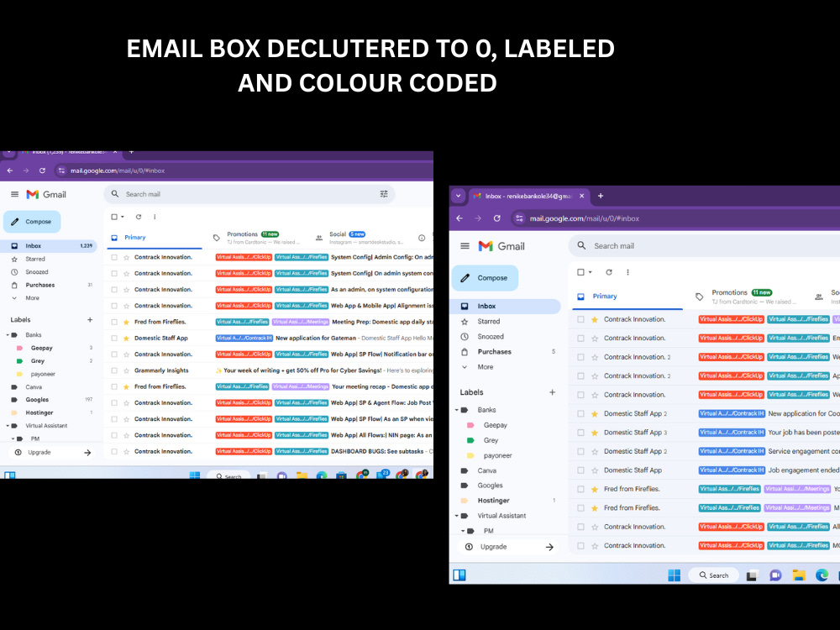The width and height of the screenshot is (840, 630).
Task: Select checkbox for first Contrack Innovation email, right window
Action: click(580, 319)
